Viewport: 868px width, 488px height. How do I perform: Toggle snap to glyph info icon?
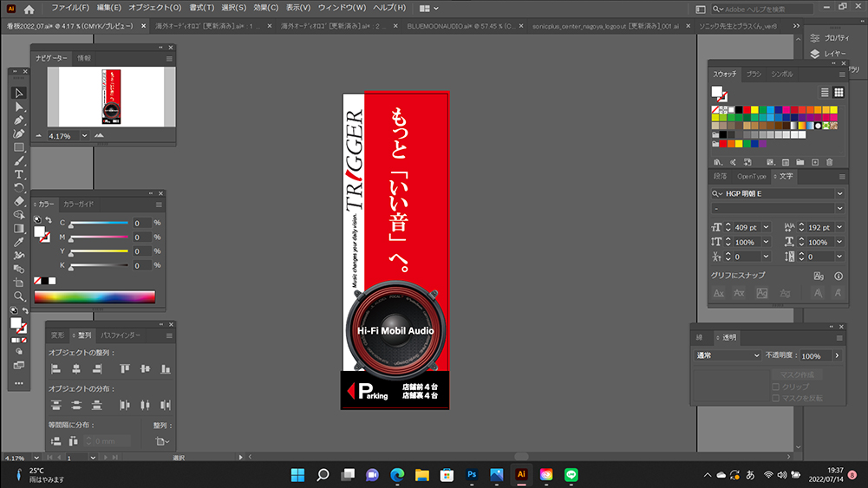coord(839,277)
